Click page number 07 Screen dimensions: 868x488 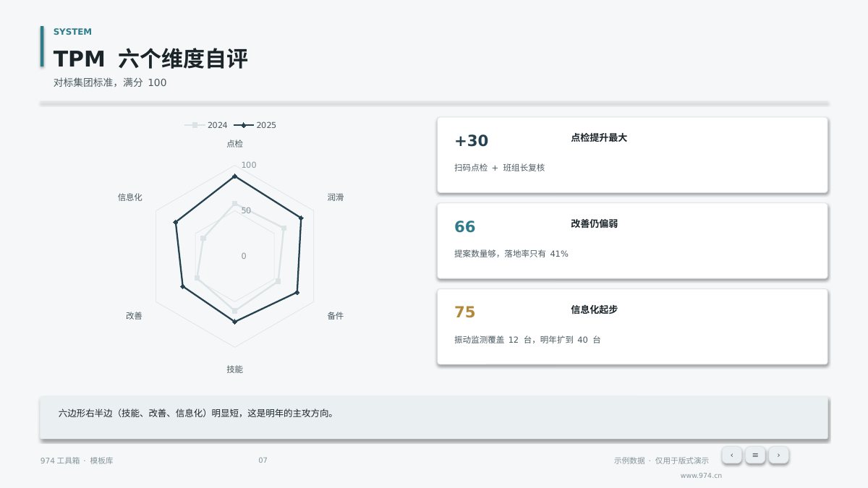click(x=263, y=461)
